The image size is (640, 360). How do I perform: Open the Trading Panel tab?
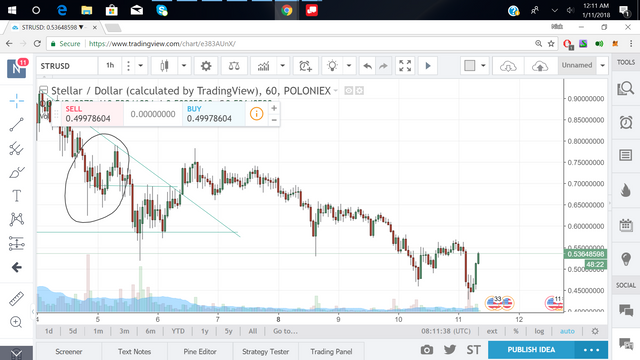point(331,351)
